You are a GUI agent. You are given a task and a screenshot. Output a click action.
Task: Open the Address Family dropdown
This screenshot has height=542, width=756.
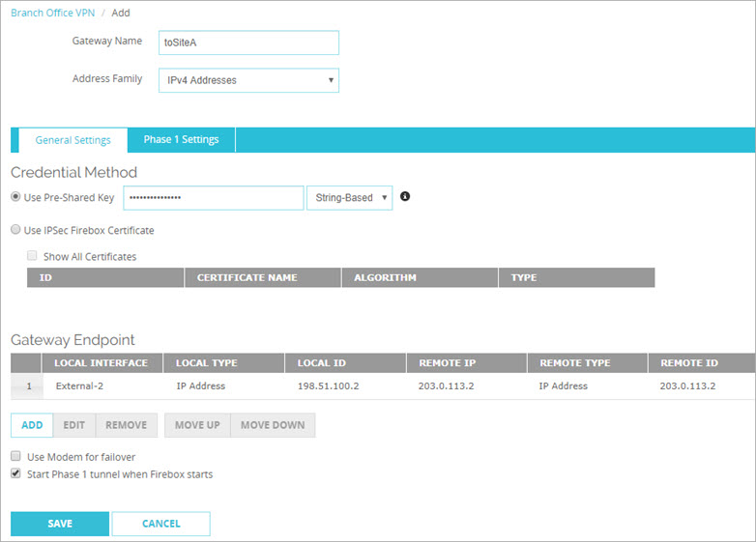click(x=248, y=80)
